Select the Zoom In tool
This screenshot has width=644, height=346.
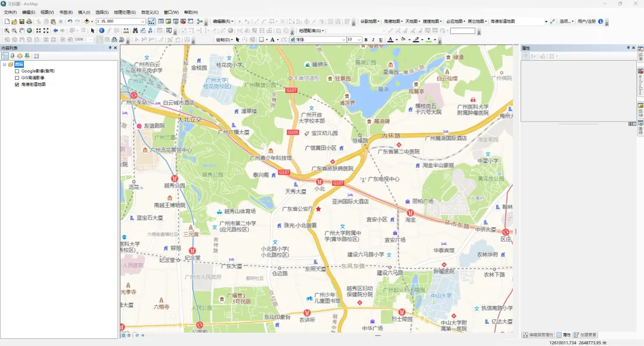point(7,30)
